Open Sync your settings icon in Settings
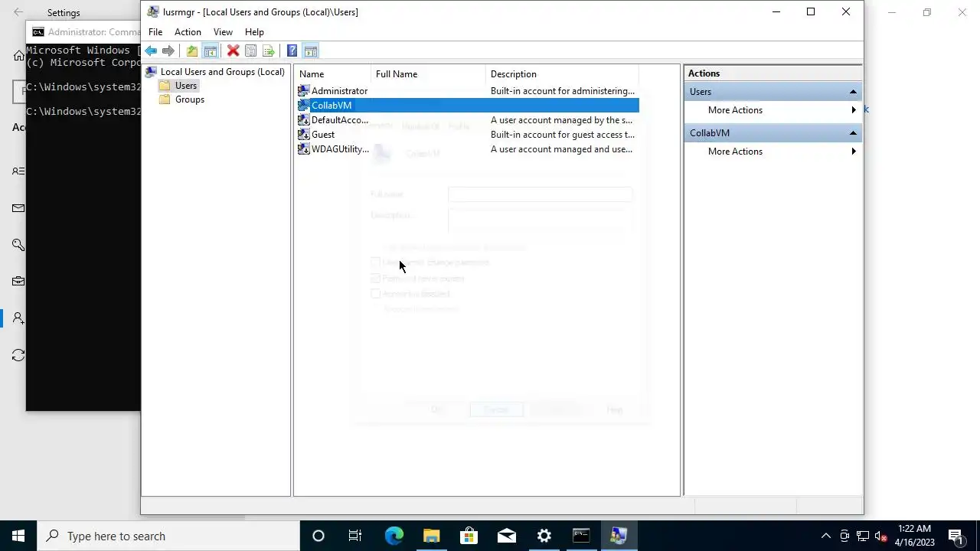980x551 pixels. (18, 355)
